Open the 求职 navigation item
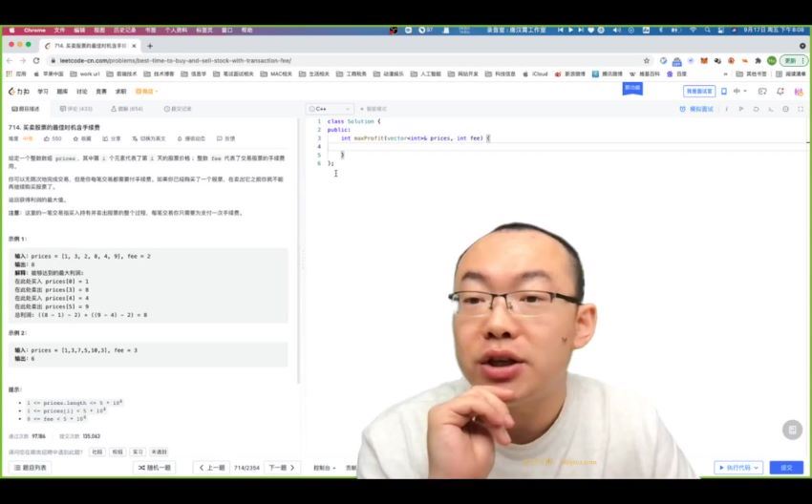The width and height of the screenshot is (812, 504). (120, 92)
